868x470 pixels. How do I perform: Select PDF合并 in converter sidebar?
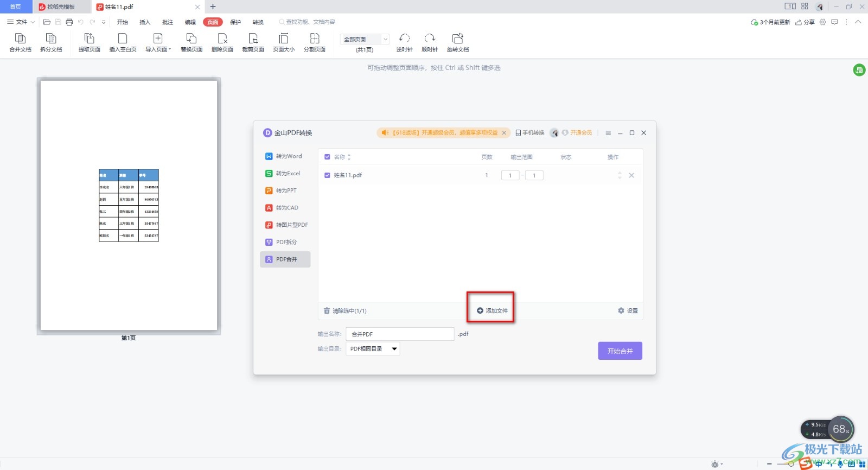285,259
